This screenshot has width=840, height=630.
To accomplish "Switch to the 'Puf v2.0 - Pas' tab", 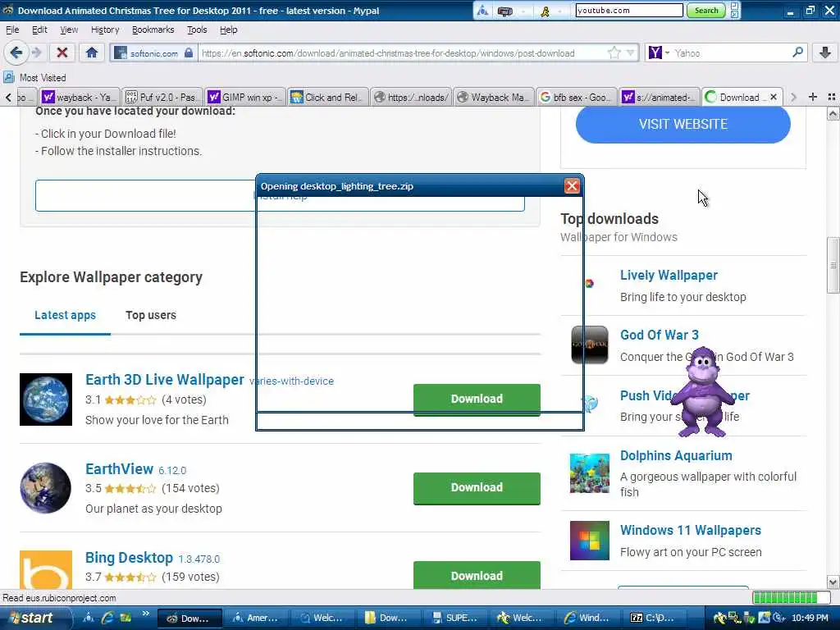I will pos(162,97).
